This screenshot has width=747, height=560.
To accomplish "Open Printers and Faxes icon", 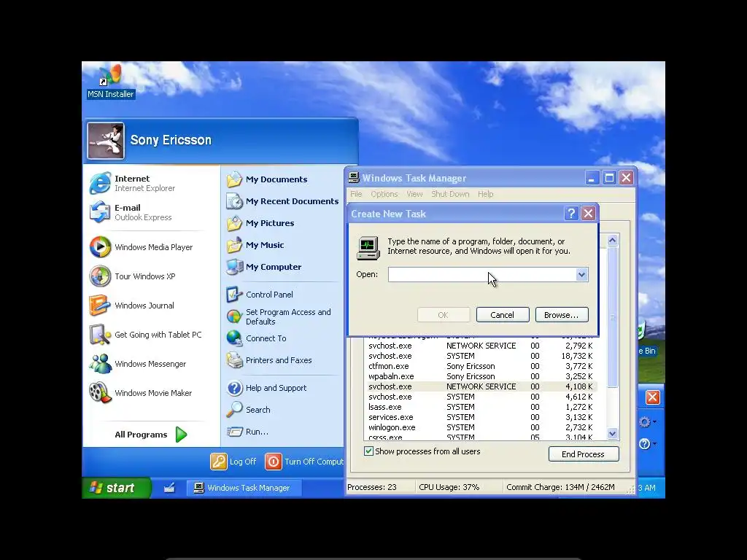I will pyautogui.click(x=234, y=360).
